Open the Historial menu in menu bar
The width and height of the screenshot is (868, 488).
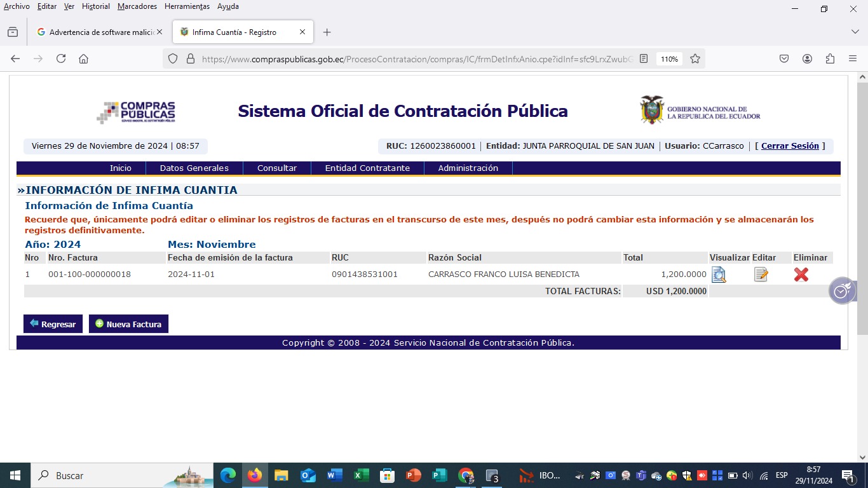coord(96,6)
